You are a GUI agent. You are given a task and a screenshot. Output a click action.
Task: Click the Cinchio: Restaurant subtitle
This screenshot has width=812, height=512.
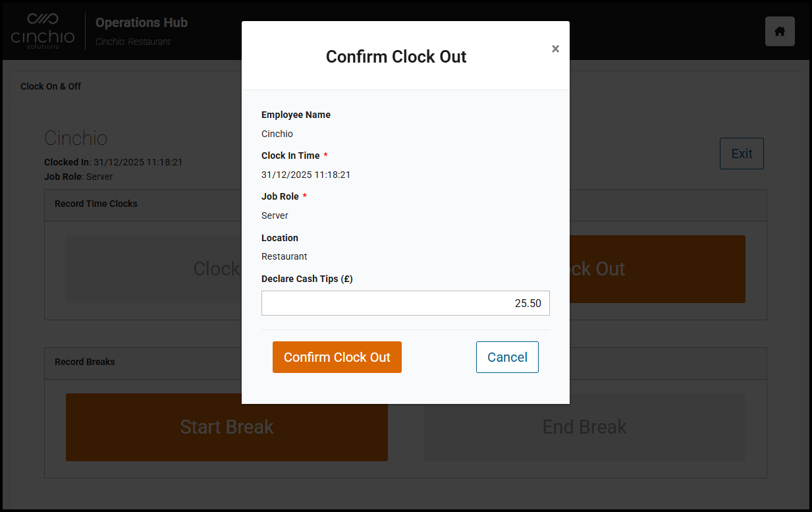[133, 42]
